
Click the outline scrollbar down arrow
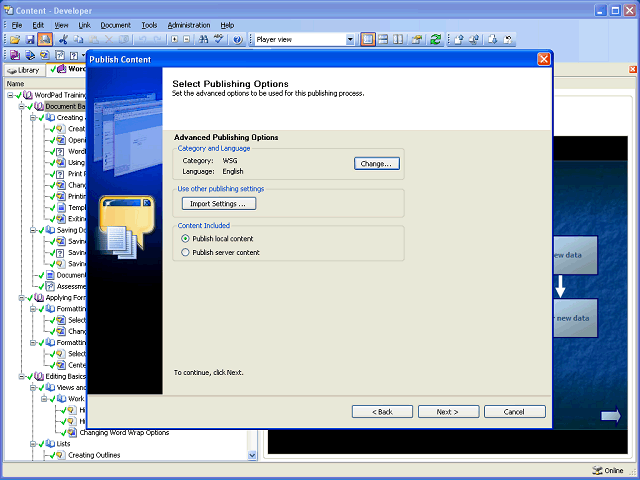point(252,455)
